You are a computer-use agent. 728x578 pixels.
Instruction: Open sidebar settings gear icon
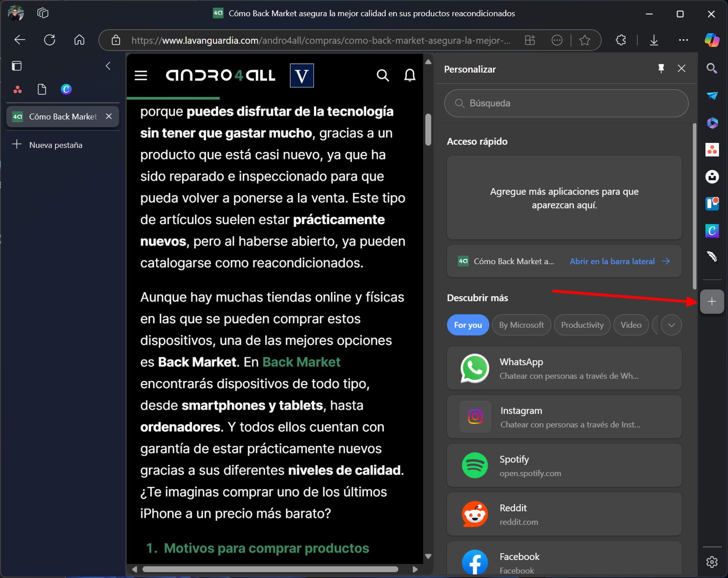(x=712, y=562)
